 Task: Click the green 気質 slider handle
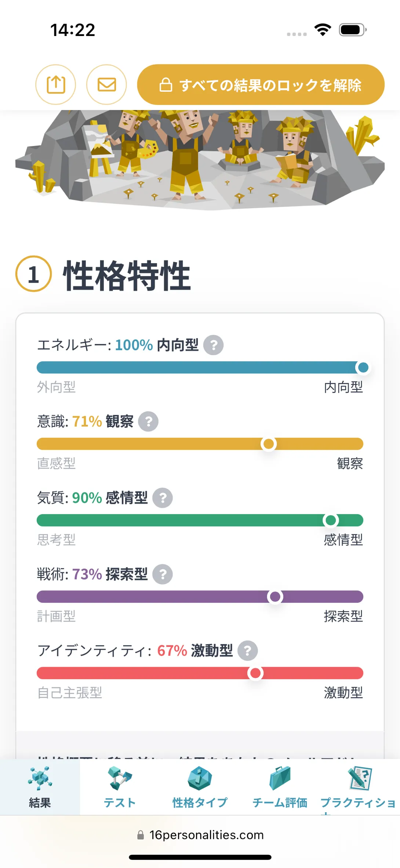click(331, 520)
